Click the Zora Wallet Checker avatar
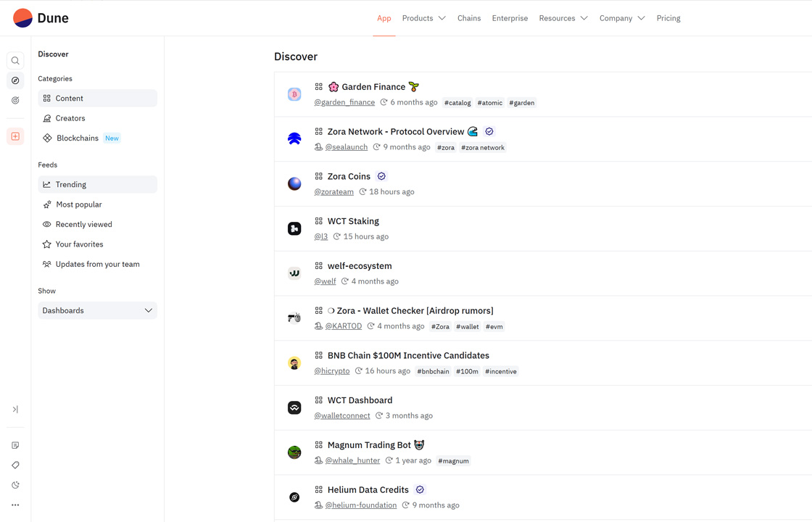 [x=294, y=318]
